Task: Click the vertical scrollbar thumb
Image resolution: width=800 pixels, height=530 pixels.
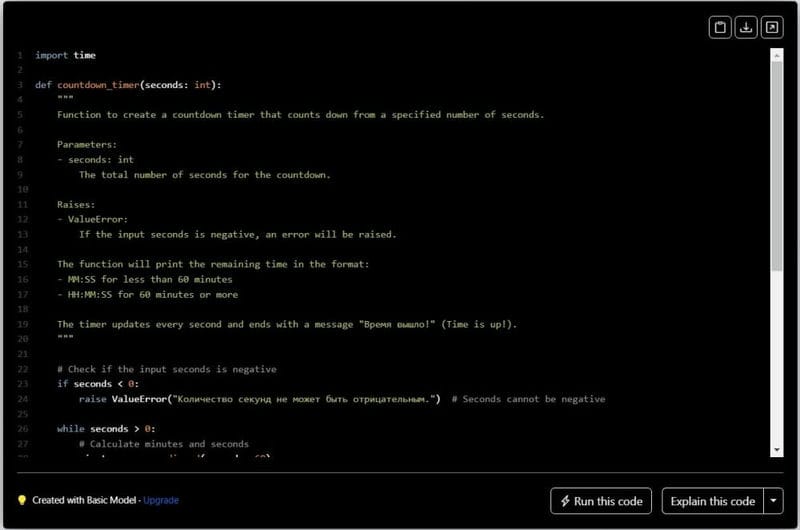Action: pyautogui.click(x=777, y=166)
